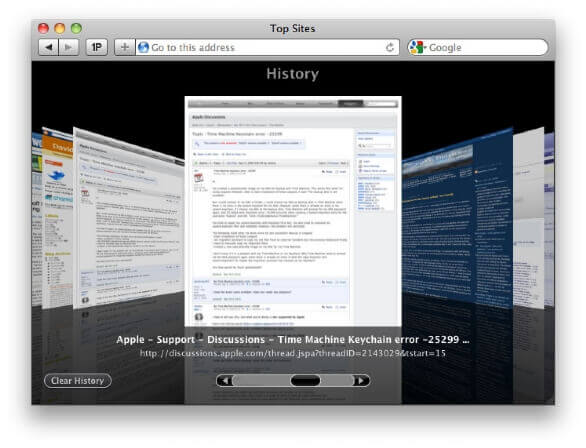
Task: Reload page using the circular arrow icon
Action: (390, 47)
